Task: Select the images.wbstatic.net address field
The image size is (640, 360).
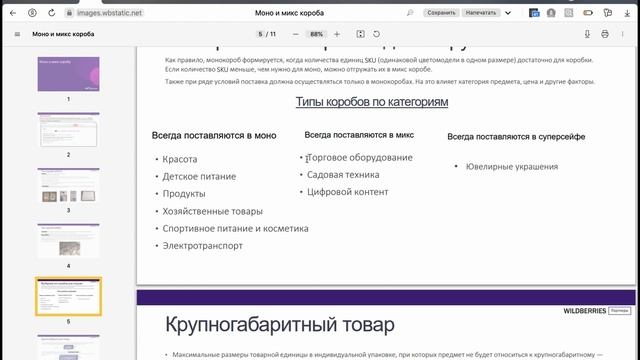Action: coord(109,13)
